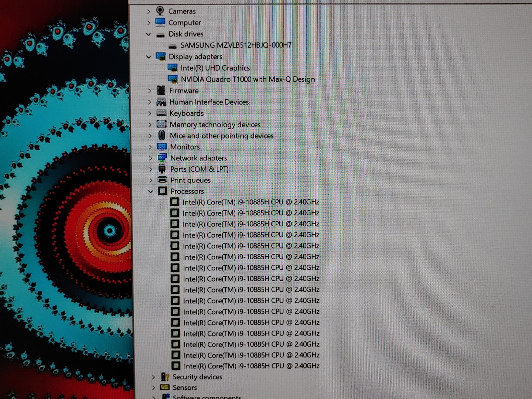
Task: Collapse the Display adapters section
Action: [x=149, y=57]
